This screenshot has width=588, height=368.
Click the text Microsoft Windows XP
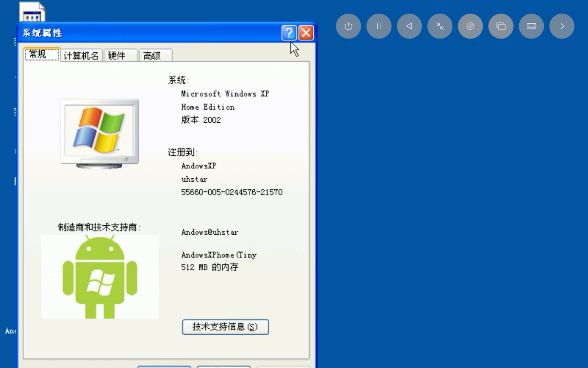coord(225,94)
